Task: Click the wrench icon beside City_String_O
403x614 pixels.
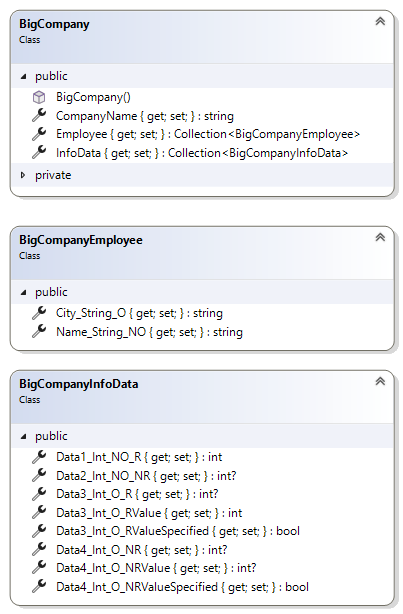Action: pos(39,312)
